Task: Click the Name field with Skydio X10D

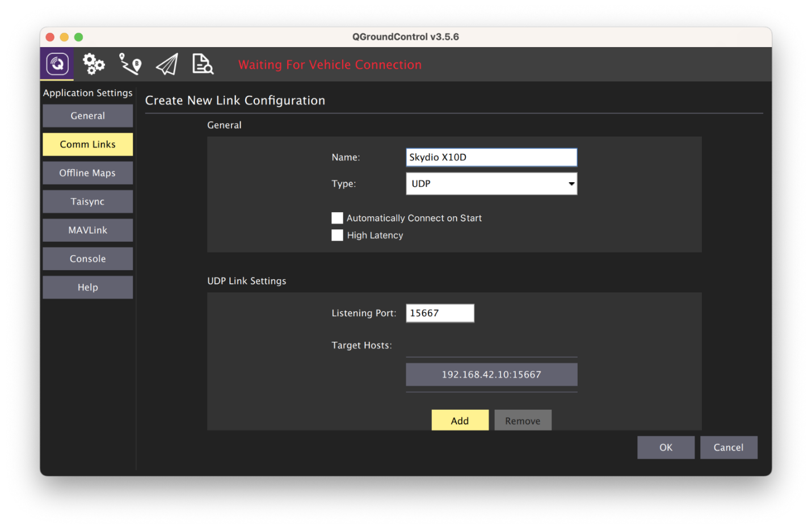Action: pyautogui.click(x=491, y=157)
